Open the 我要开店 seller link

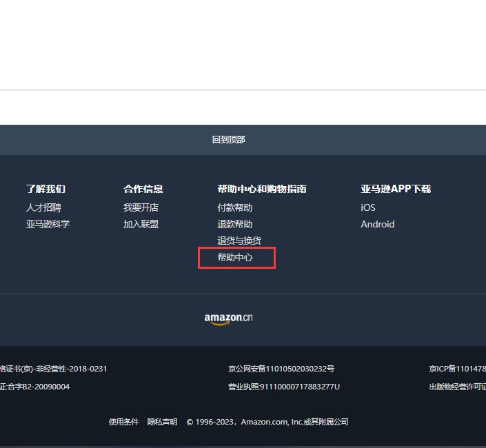pos(141,207)
